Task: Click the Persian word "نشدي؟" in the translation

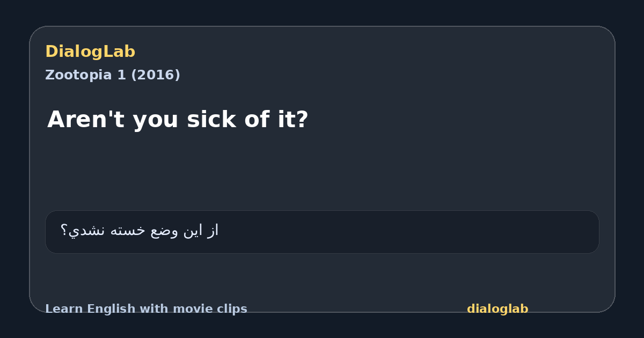Action: pyautogui.click(x=83, y=231)
